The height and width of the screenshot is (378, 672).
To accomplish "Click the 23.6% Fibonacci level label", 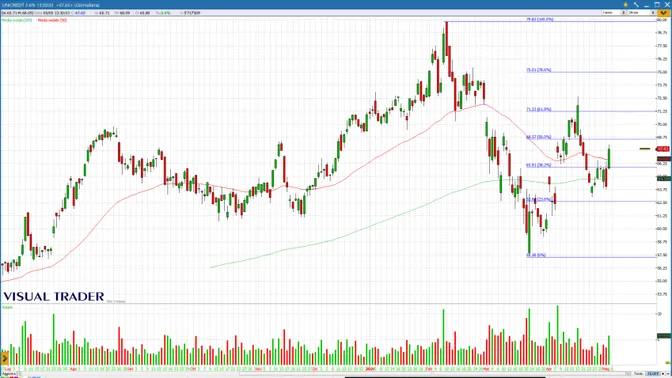I will click(539, 199).
